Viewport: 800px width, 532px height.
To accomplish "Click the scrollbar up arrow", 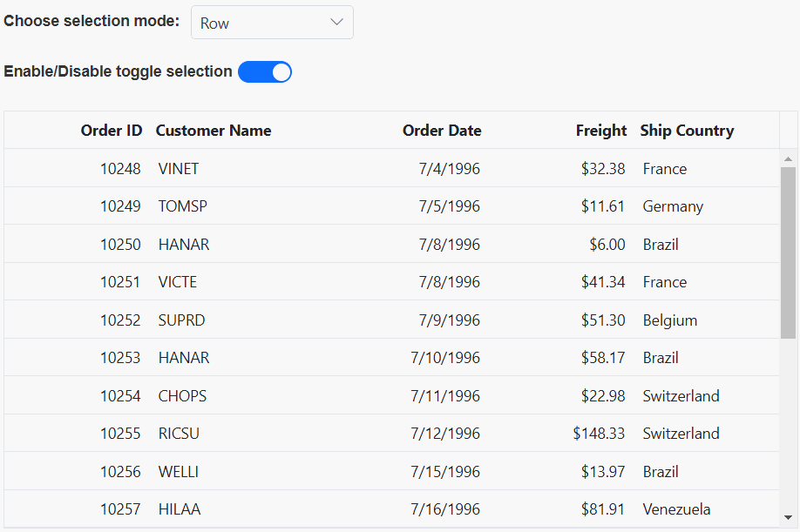I will [789, 159].
